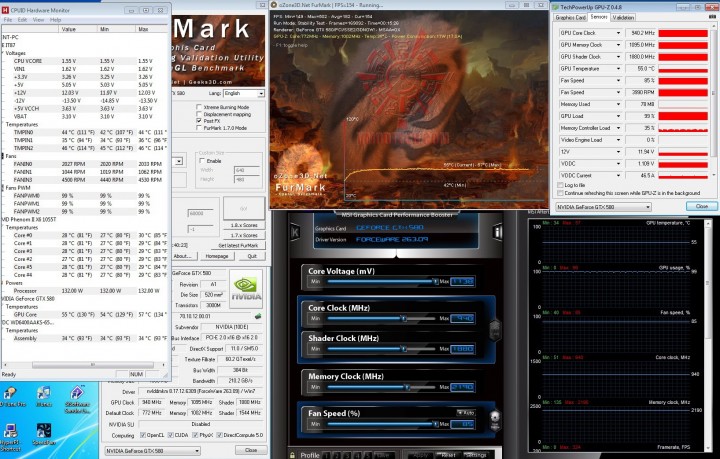Click Close in GPU-Z Sensors window
Screen dimensions: 720x459
click(x=702, y=206)
